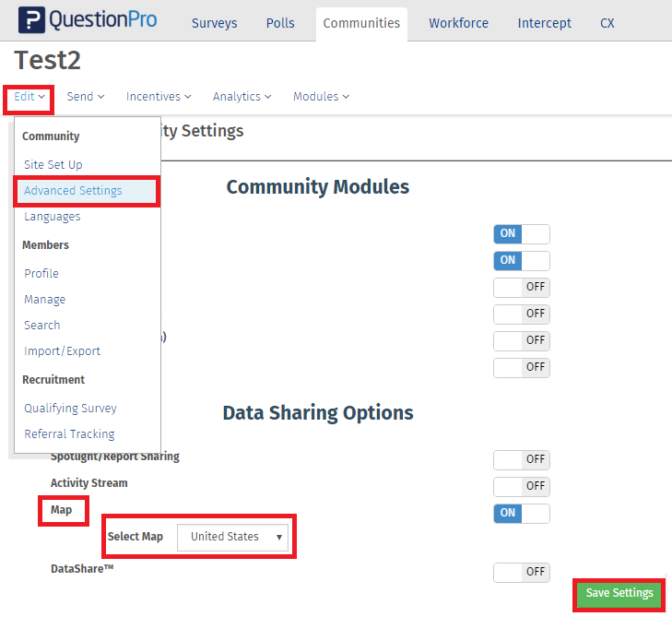Click the Save Settings button
Viewport: 672px width, 617px height.
tap(619, 594)
